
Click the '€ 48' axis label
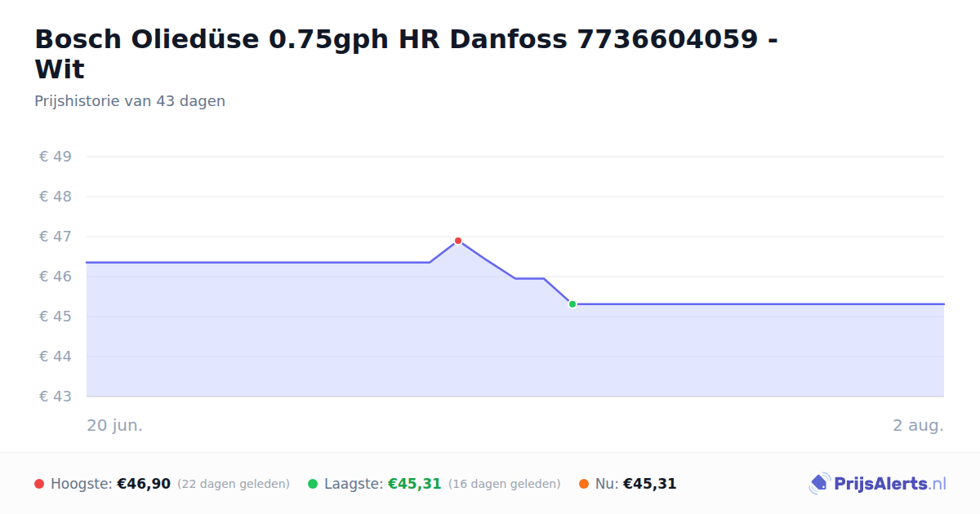[56, 197]
